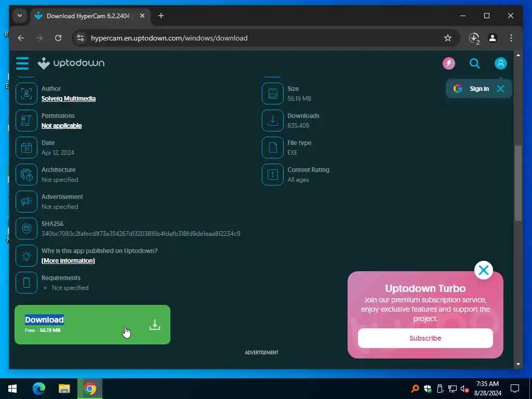
Task: Reload the current page
Action: pos(58,38)
